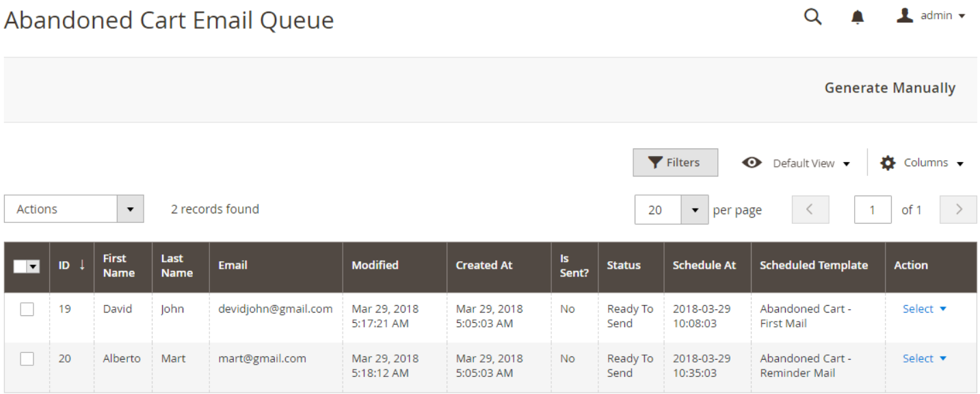Sort by ID column arrow
The image size is (980, 394).
coord(82,265)
